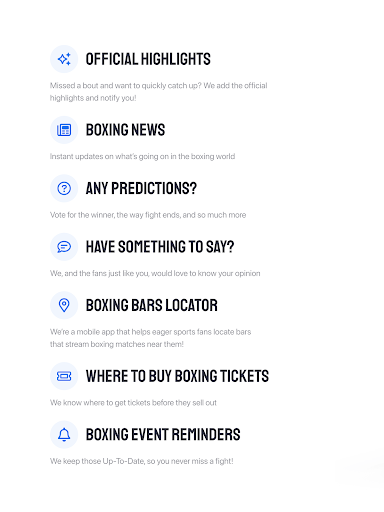Click the 'Missed a bout' highlights description
The image size is (384, 512).
coord(159,92)
